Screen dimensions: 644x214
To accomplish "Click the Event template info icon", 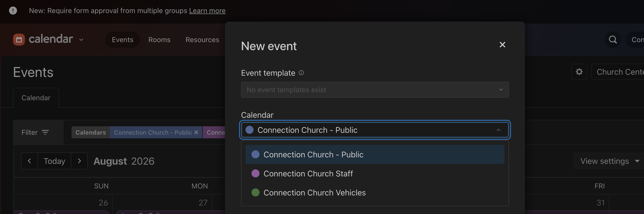I will [301, 73].
